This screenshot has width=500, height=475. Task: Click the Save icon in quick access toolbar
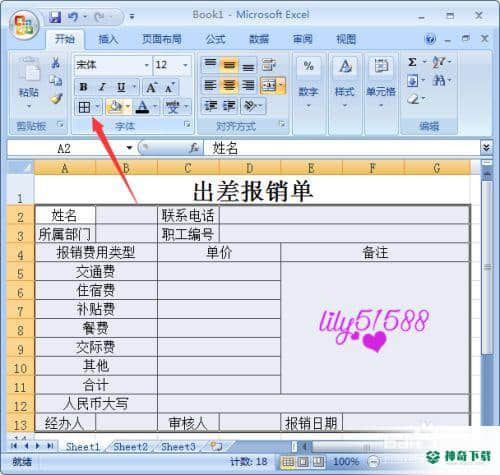click(x=55, y=17)
